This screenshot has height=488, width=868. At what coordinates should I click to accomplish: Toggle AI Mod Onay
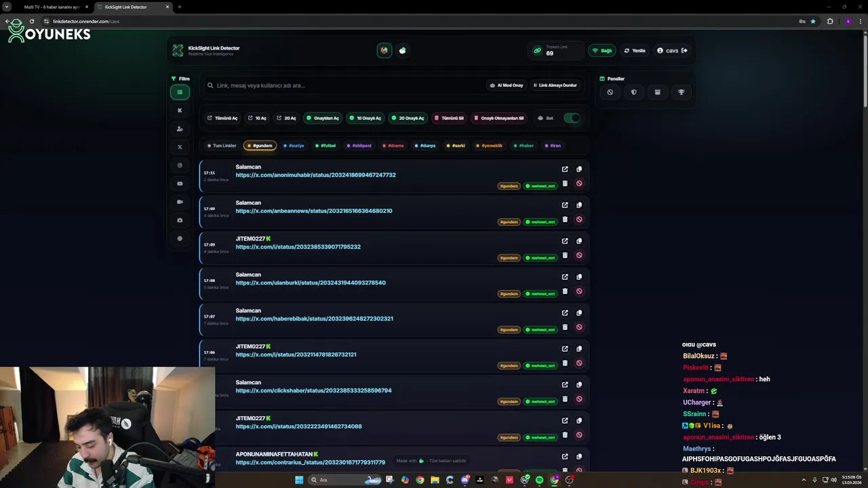(507, 85)
